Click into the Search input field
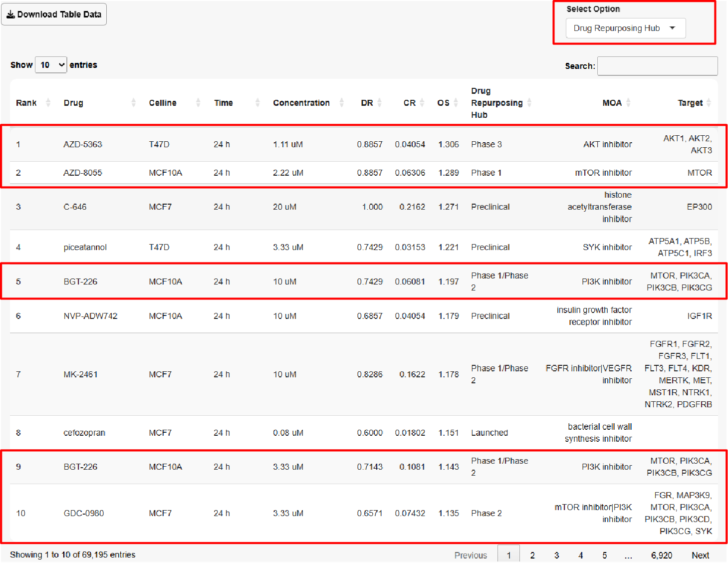 [x=657, y=66]
